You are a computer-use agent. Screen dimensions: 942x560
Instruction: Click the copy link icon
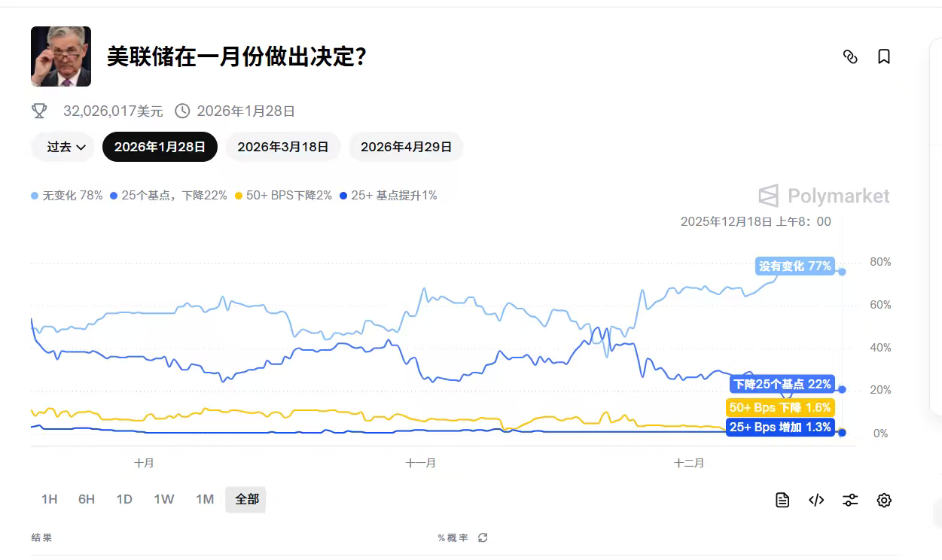[x=850, y=56]
